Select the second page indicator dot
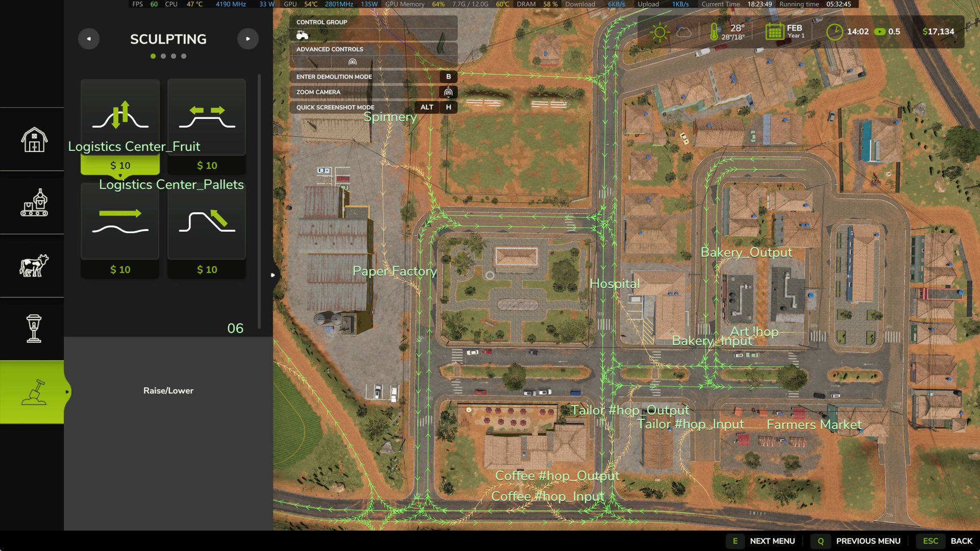This screenshot has width=980, height=551. tap(163, 56)
